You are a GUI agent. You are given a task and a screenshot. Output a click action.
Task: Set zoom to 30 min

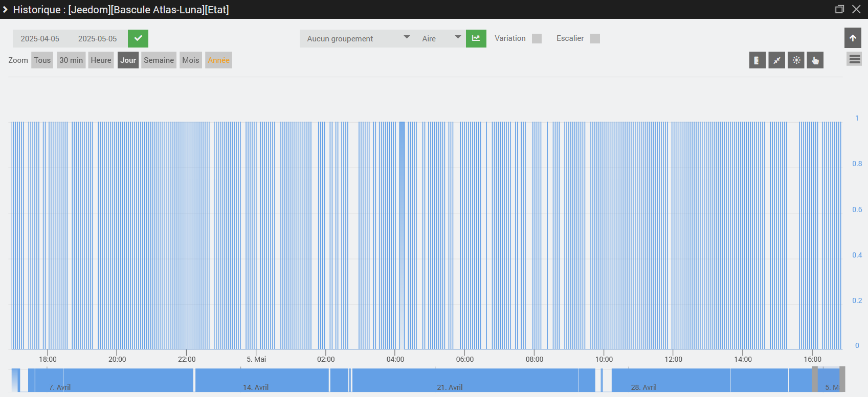tap(71, 60)
